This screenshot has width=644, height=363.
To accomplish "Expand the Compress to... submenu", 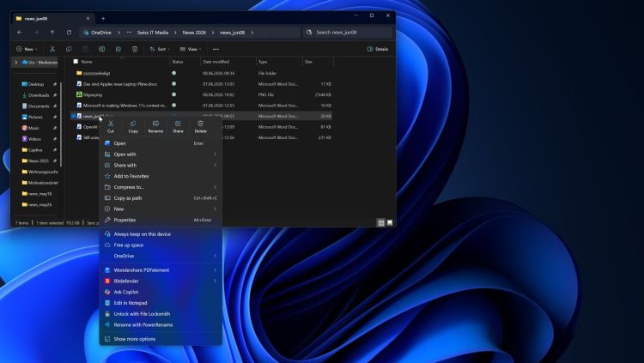I will (161, 187).
